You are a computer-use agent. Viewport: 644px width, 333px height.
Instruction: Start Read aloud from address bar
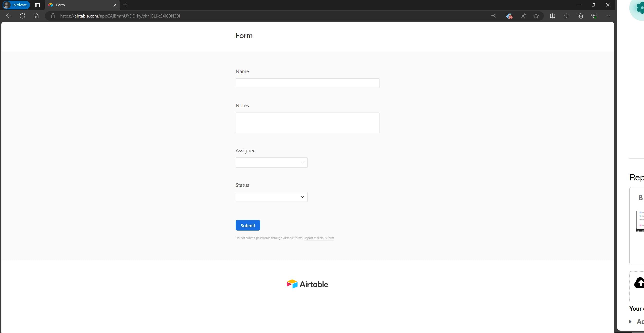click(x=523, y=16)
